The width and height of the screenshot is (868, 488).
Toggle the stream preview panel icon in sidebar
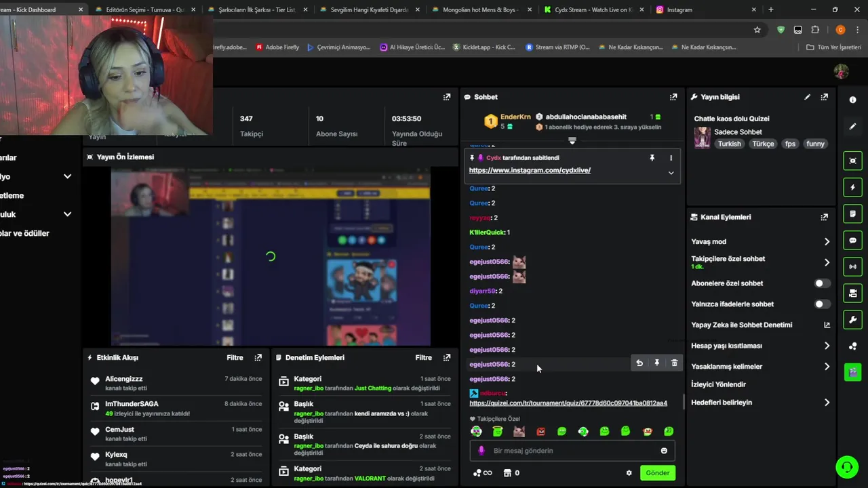point(852,161)
